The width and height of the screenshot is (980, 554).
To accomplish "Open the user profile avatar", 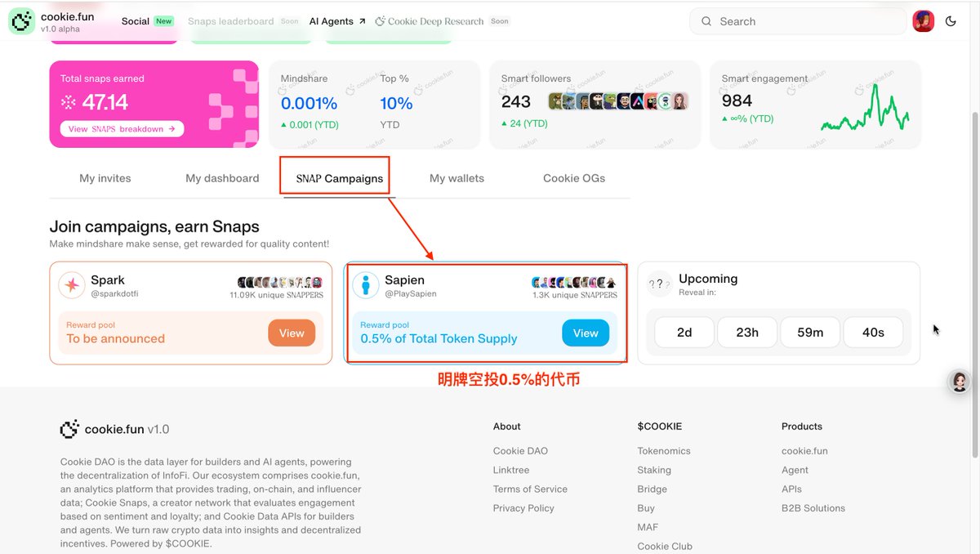I will (x=924, y=21).
